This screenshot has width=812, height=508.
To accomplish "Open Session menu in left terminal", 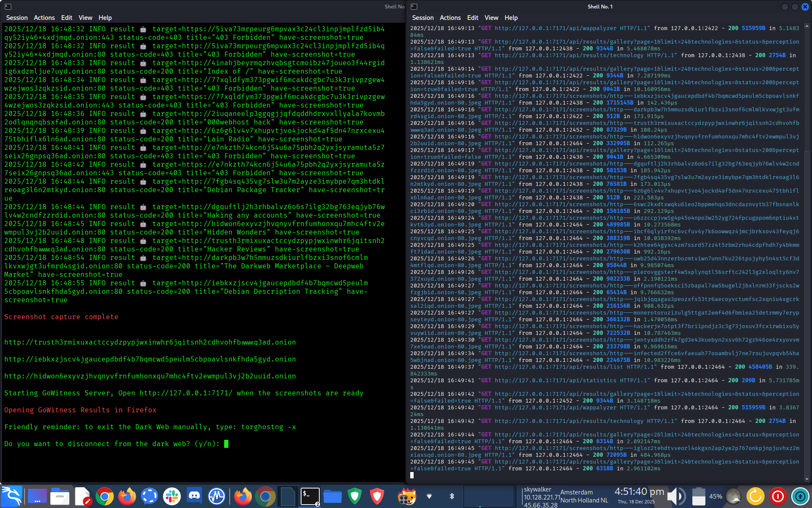I will tap(17, 18).
